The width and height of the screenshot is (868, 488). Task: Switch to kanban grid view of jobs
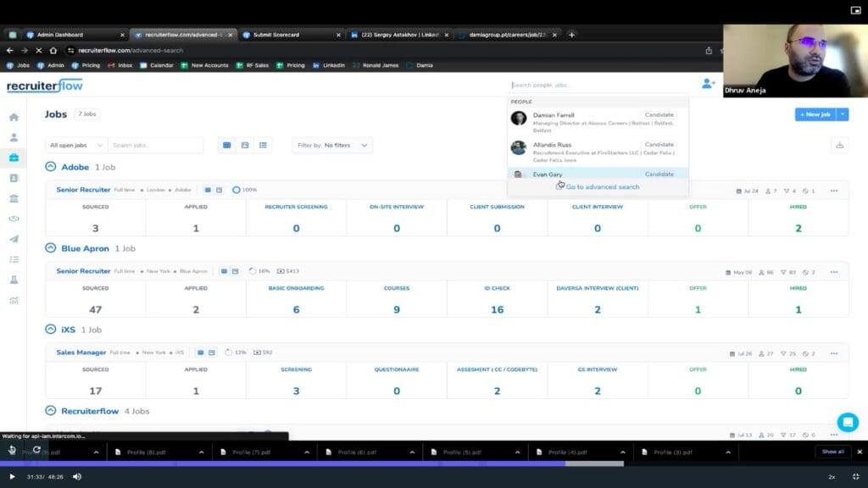tap(227, 145)
